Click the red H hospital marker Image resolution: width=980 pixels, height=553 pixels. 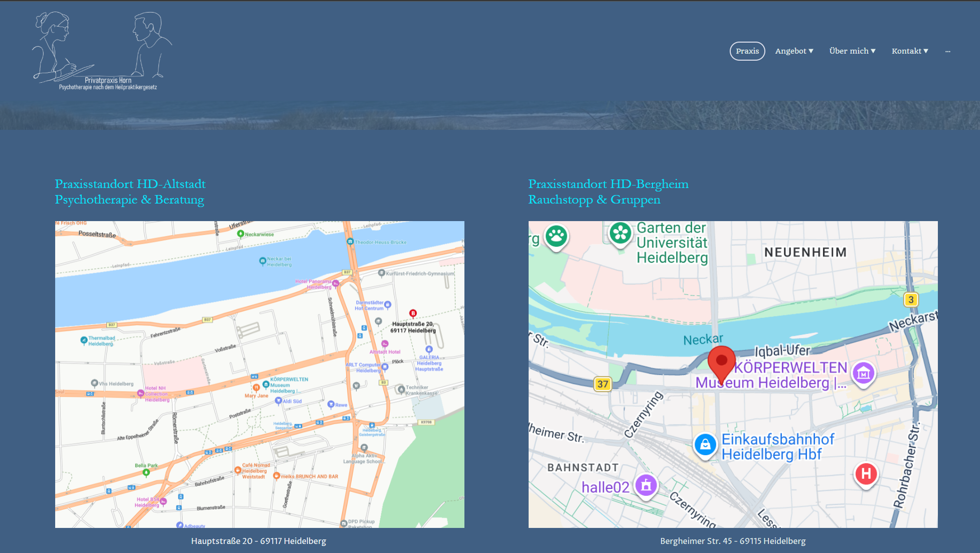866,474
